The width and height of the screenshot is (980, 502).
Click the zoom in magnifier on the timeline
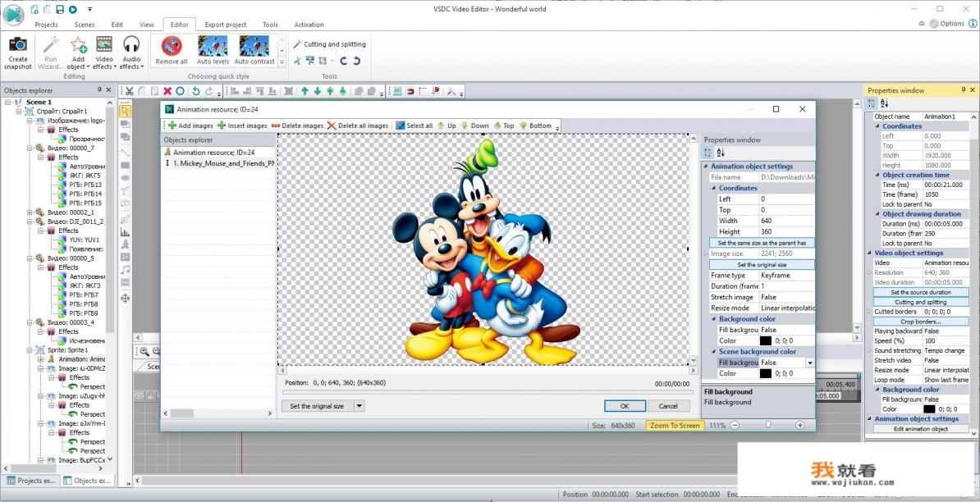pos(144,352)
